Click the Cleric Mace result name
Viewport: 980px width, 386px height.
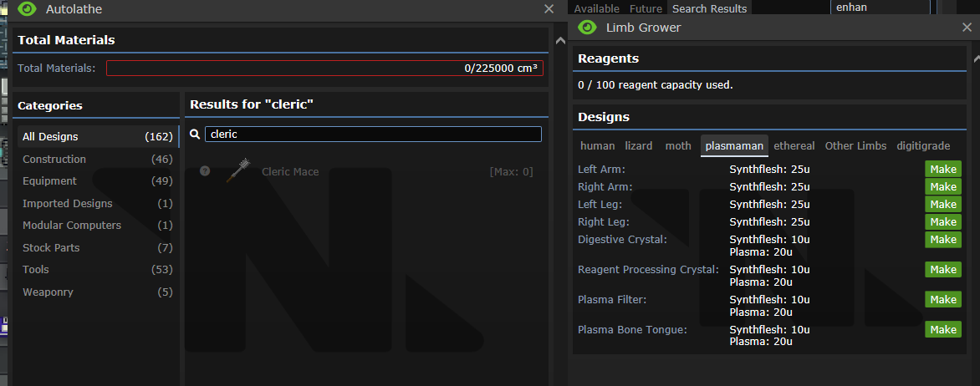point(290,171)
